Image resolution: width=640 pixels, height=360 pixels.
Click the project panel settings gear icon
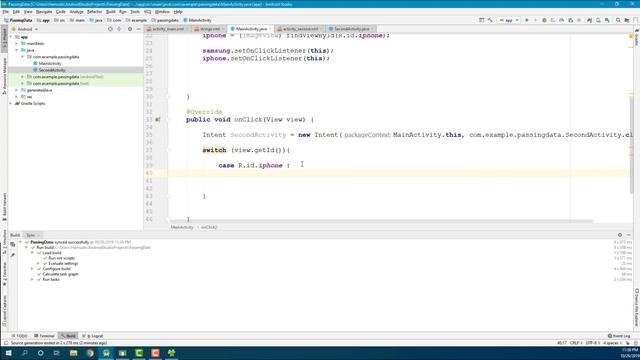point(130,29)
